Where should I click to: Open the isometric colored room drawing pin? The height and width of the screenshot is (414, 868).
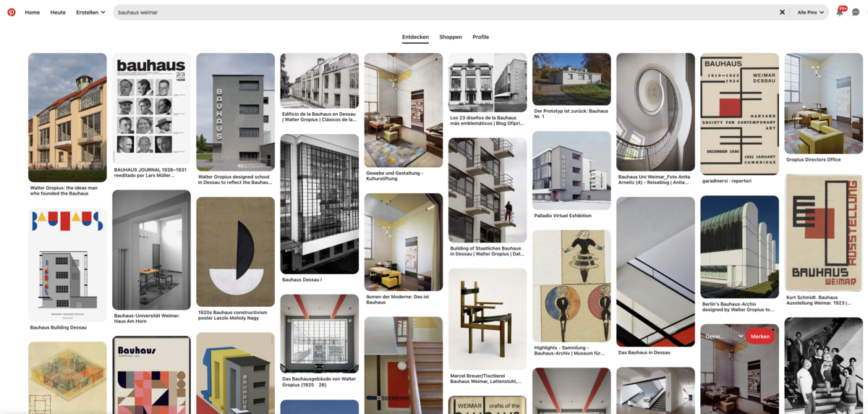(67, 378)
